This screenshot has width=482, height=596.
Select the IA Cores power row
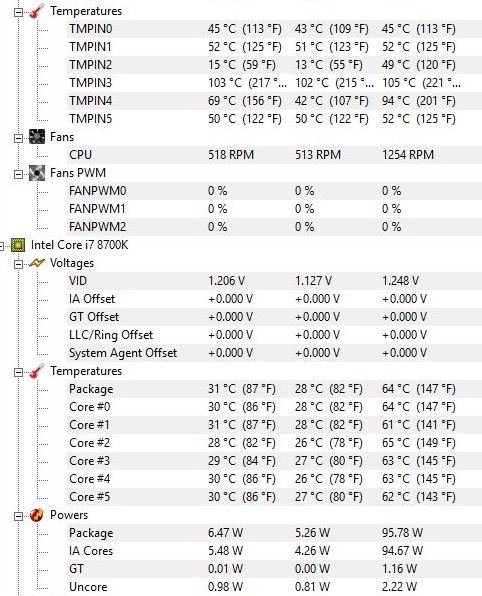tap(274, 551)
